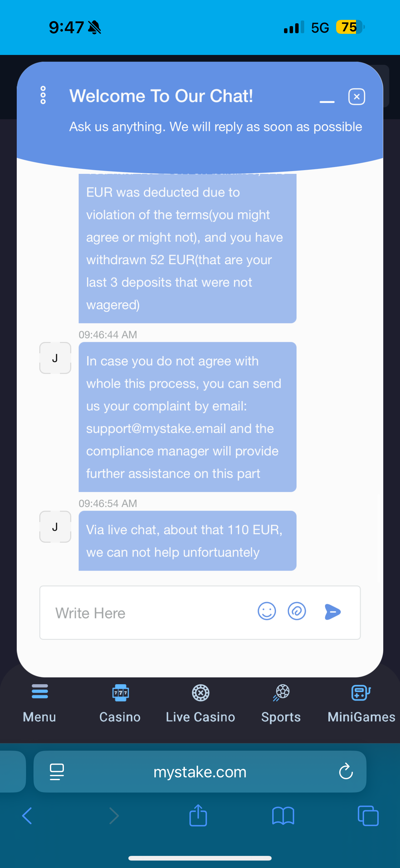Tap the mystake.com address bar
The height and width of the screenshot is (868, 400).
point(200,772)
